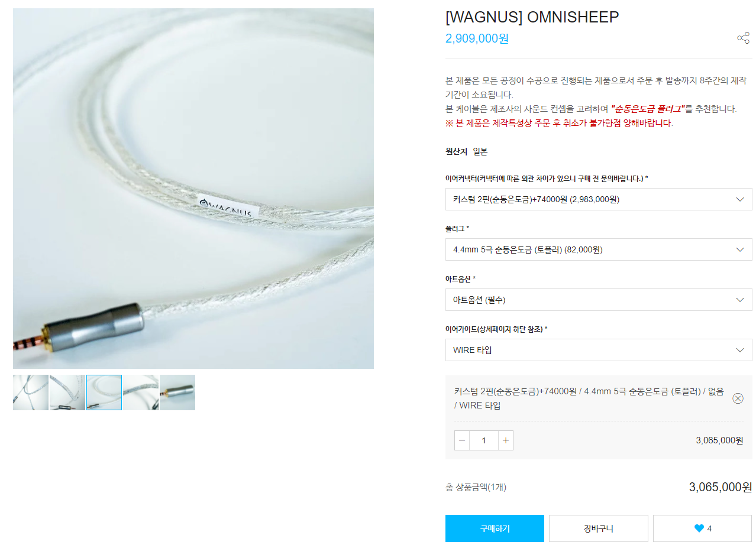The width and height of the screenshot is (756, 545).
Task: Select the second product thumbnail
Action: 67,392
